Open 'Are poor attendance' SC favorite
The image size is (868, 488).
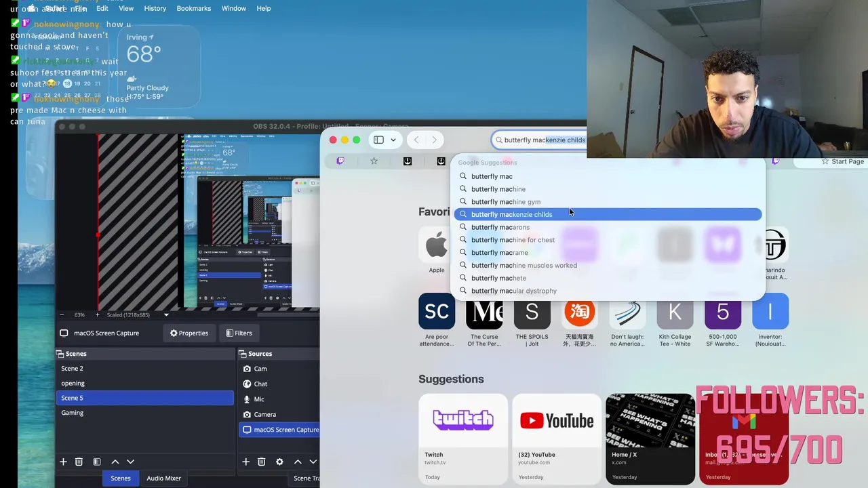point(437,311)
